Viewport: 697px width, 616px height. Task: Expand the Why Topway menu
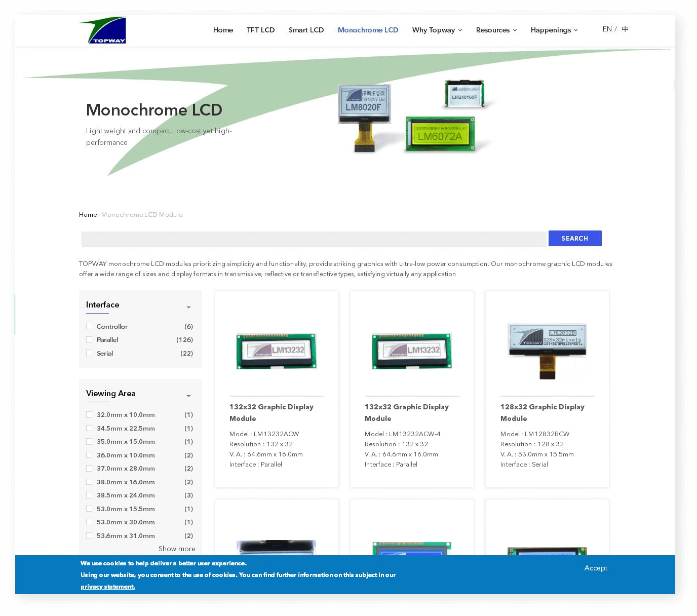[437, 30]
